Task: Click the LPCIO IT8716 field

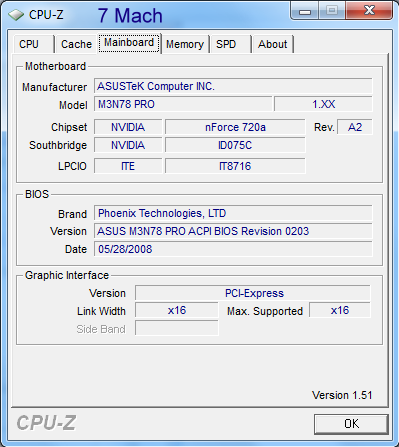Action: pyautogui.click(x=235, y=166)
